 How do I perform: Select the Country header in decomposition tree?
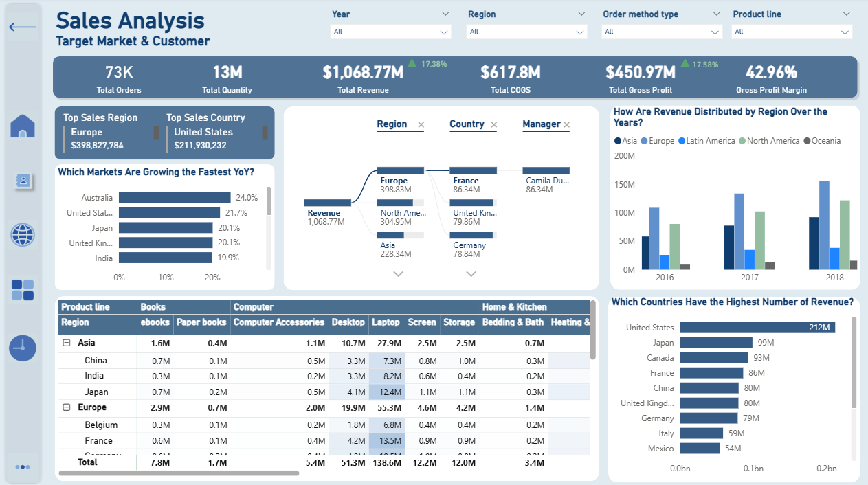click(467, 124)
